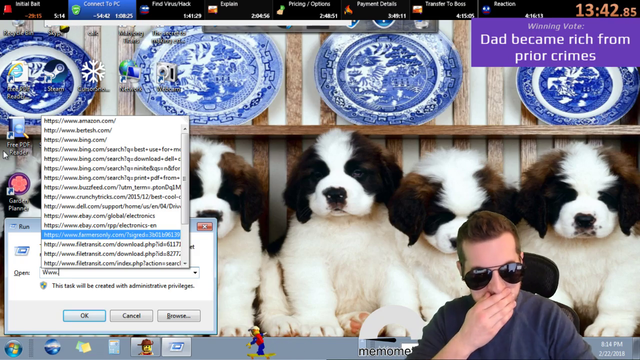Choose https://www.amazon.com/ from the list
Viewport: 640px width, 360px height.
point(111,121)
